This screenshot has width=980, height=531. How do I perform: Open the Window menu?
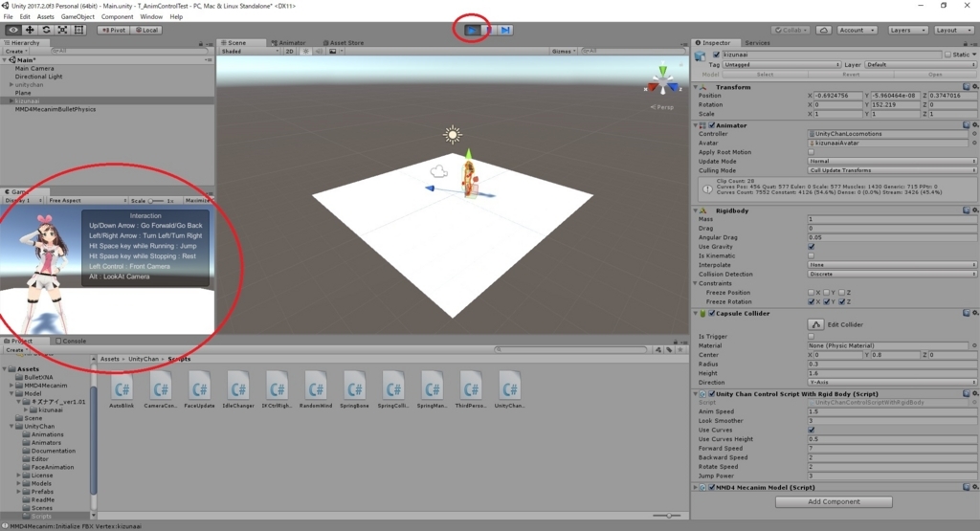coord(151,17)
